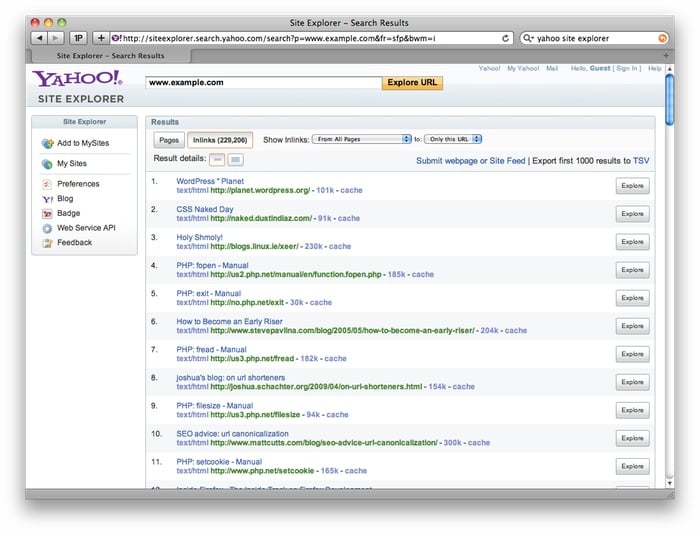
Task: Click the Explore URL button
Action: coord(412,83)
